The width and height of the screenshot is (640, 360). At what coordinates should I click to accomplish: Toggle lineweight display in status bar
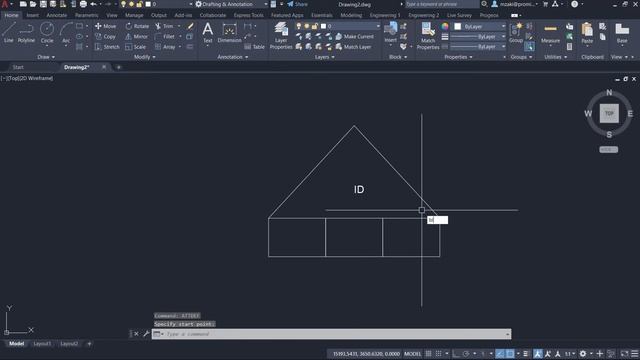point(526,353)
